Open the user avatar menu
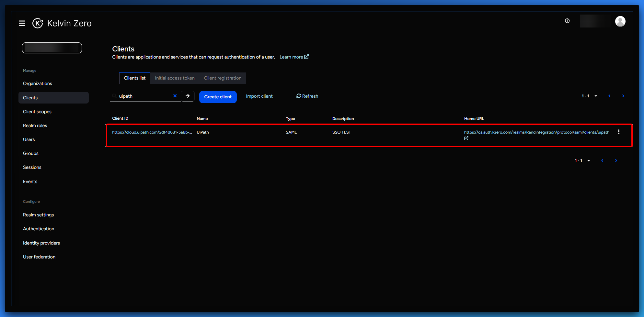Screen dimensions: 644x317 (620, 21)
